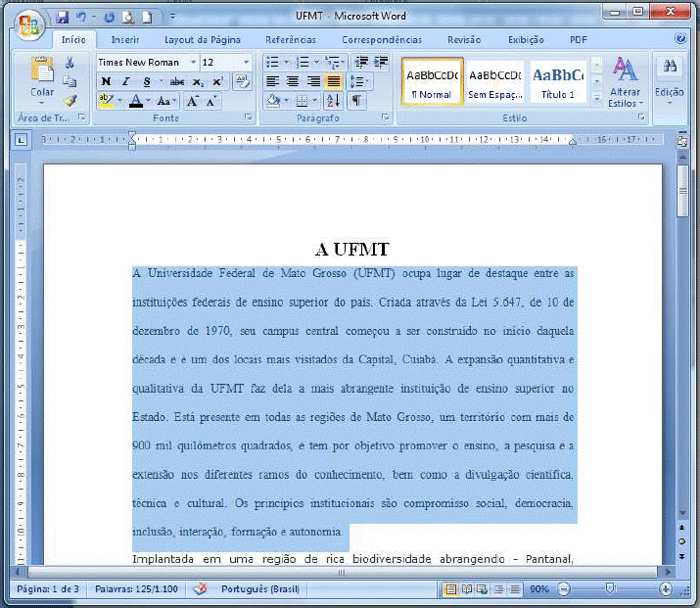Align text left

pyautogui.click(x=272, y=81)
